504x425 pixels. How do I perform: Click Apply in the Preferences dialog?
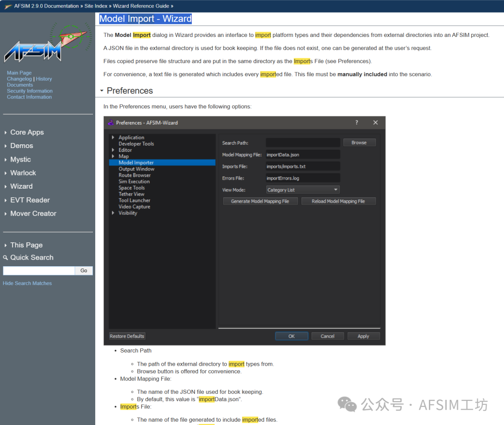pos(364,336)
